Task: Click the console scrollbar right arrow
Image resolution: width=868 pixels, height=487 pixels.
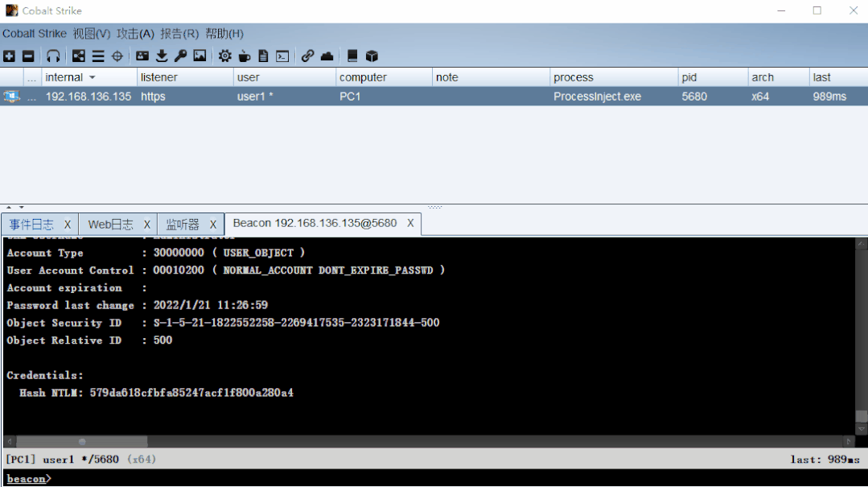Action: (x=848, y=442)
